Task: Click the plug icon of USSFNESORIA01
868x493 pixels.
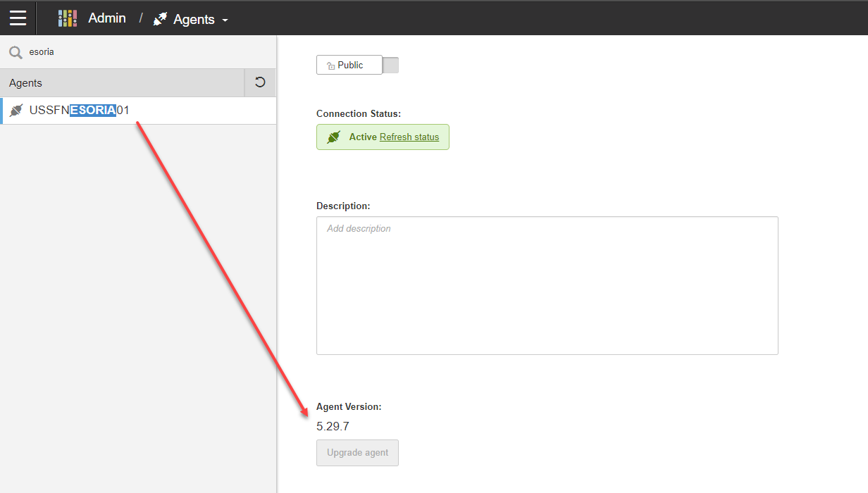Action: (x=16, y=111)
